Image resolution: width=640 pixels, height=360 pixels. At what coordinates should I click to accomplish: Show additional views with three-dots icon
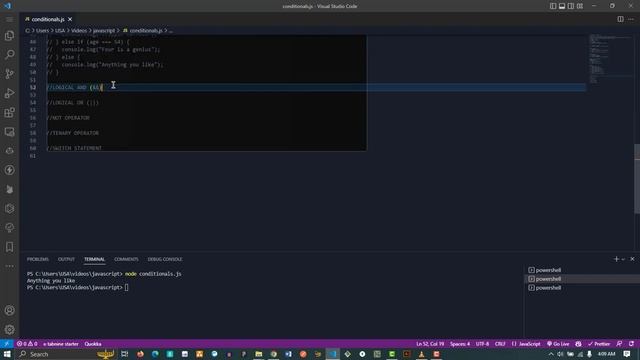tap(9, 266)
